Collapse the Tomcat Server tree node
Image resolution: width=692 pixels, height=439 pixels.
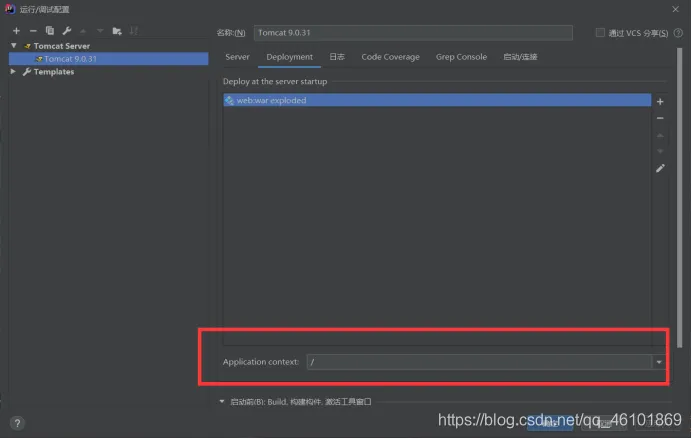pyautogui.click(x=14, y=45)
